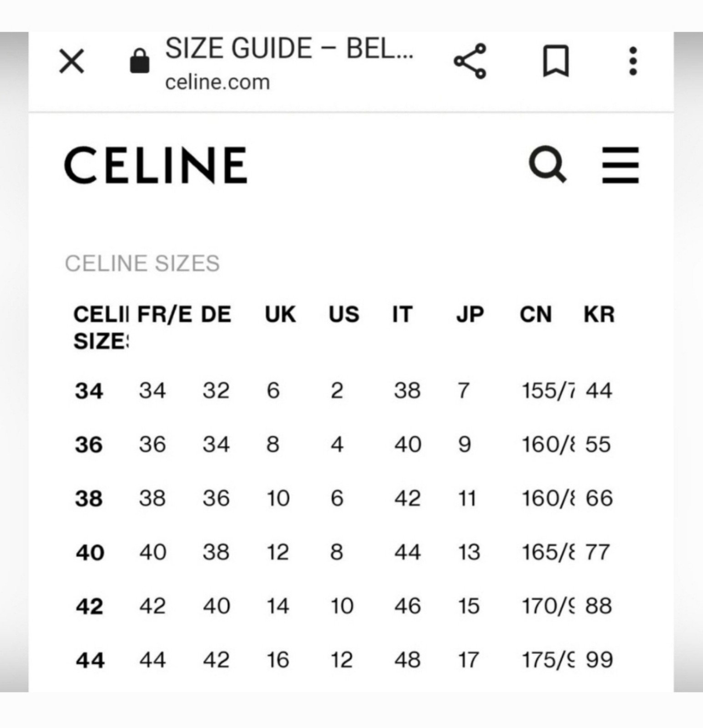Tap the SIZE GUIDE page title

pyautogui.click(x=289, y=48)
